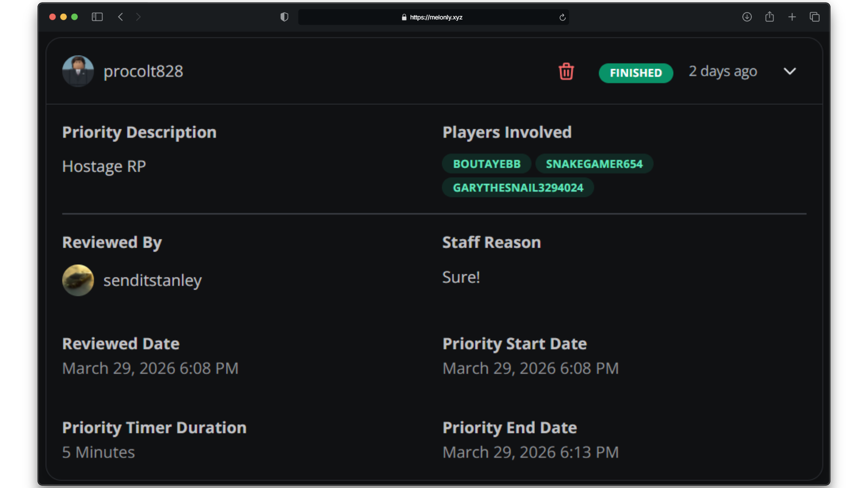The width and height of the screenshot is (868, 488).
Task: Show browser downloads
Action: (747, 17)
